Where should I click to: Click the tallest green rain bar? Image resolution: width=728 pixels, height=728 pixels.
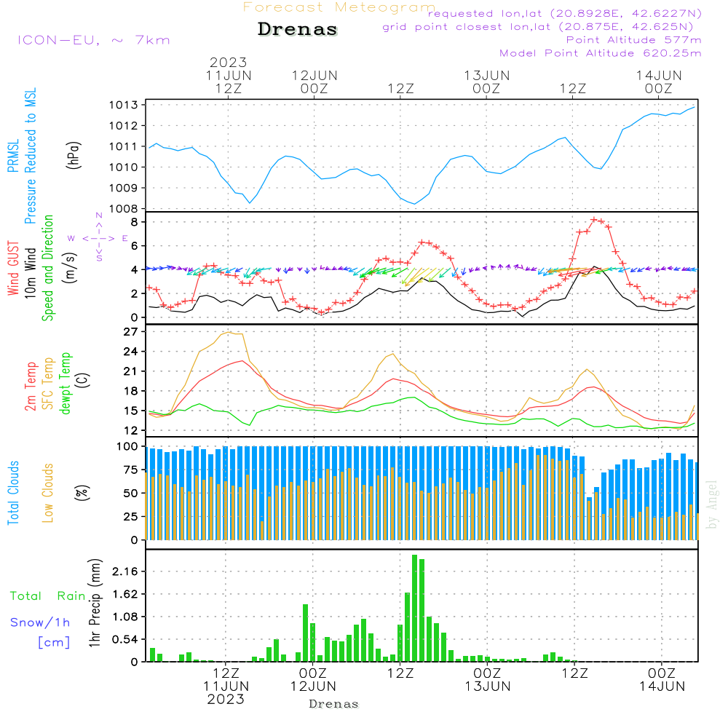[x=415, y=608]
